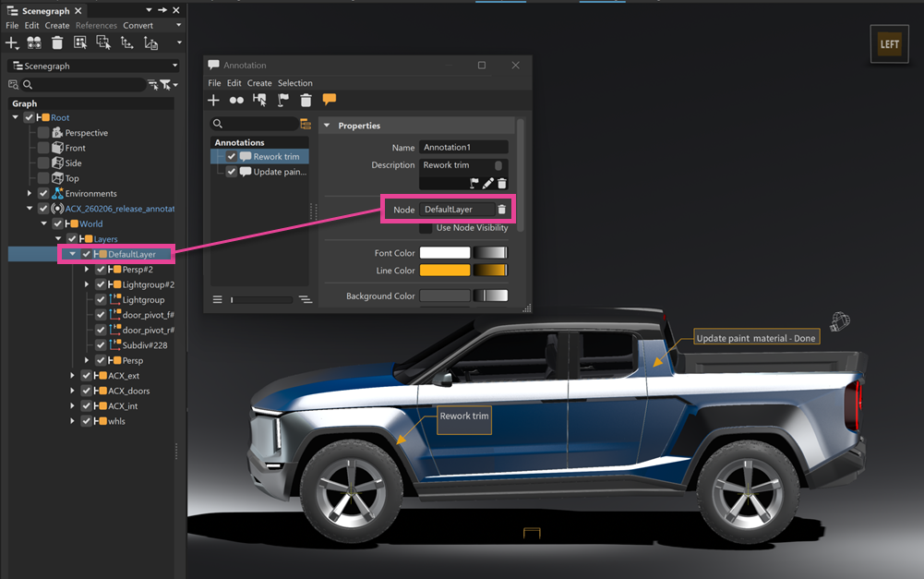924x579 pixels.
Task: Select the DefaultLayer tree node
Action: [132, 254]
